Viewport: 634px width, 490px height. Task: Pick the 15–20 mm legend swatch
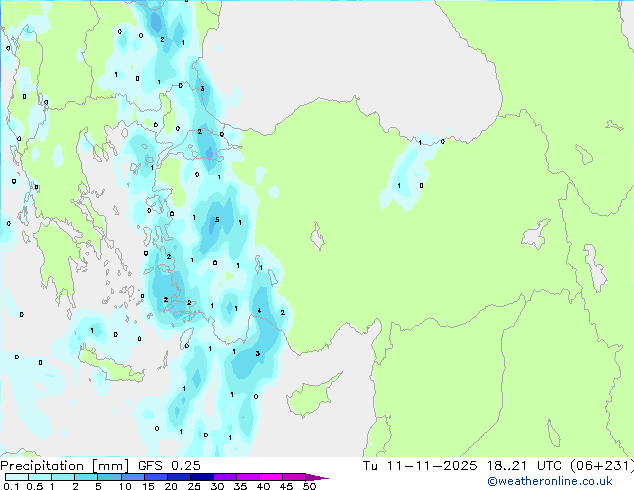point(156,477)
